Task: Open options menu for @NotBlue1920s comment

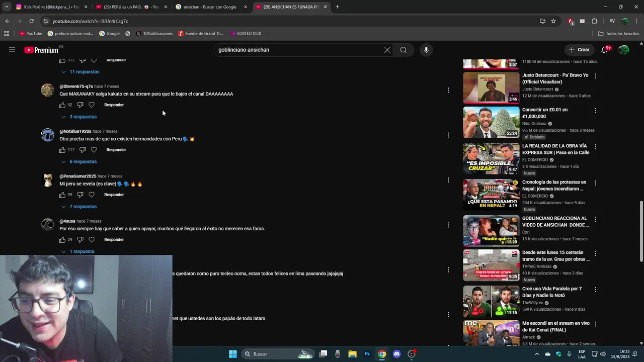Action: 448,135
